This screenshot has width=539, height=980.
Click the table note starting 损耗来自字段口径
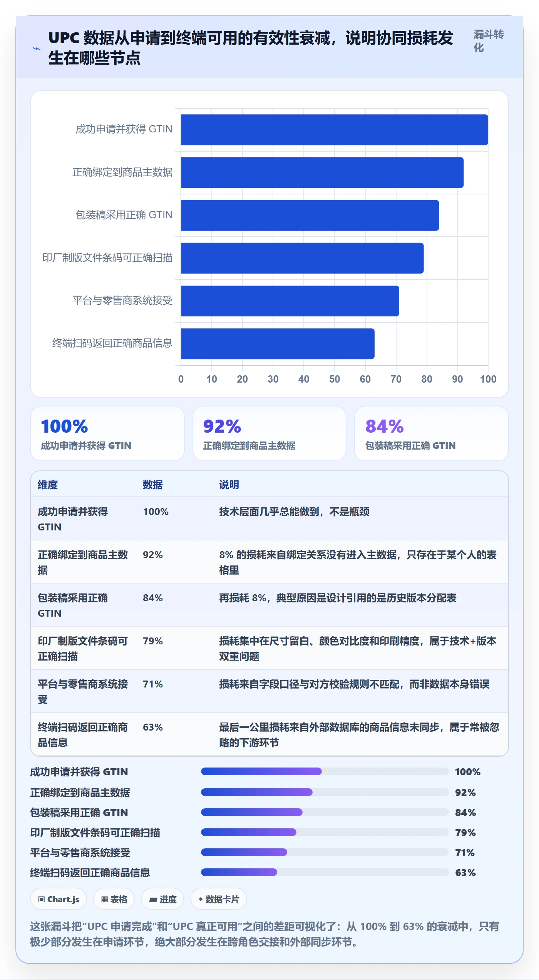[354, 684]
